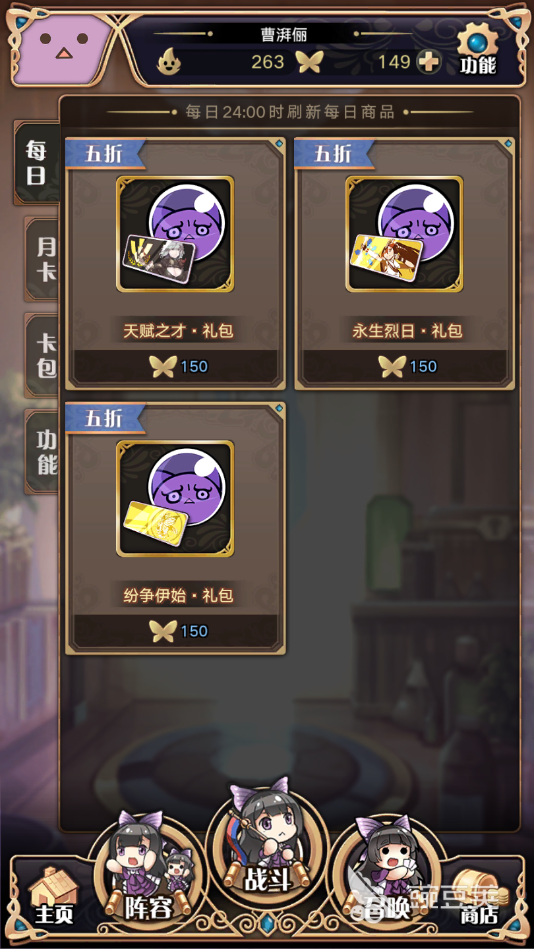Switch to the 每日 daily tab
This screenshot has width=534, height=949.
tap(37, 162)
